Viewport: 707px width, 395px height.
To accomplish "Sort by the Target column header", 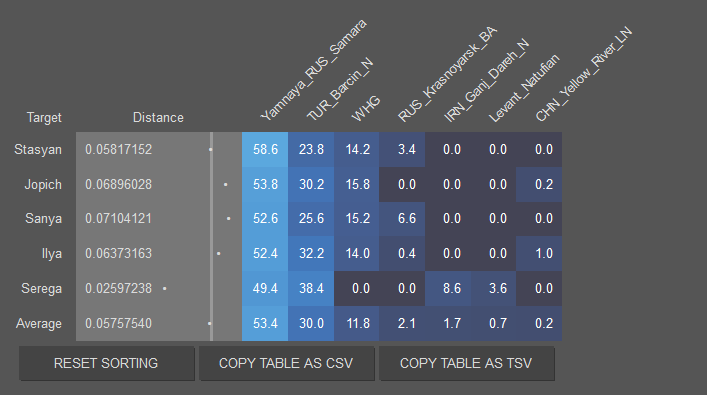I will coord(44,118).
